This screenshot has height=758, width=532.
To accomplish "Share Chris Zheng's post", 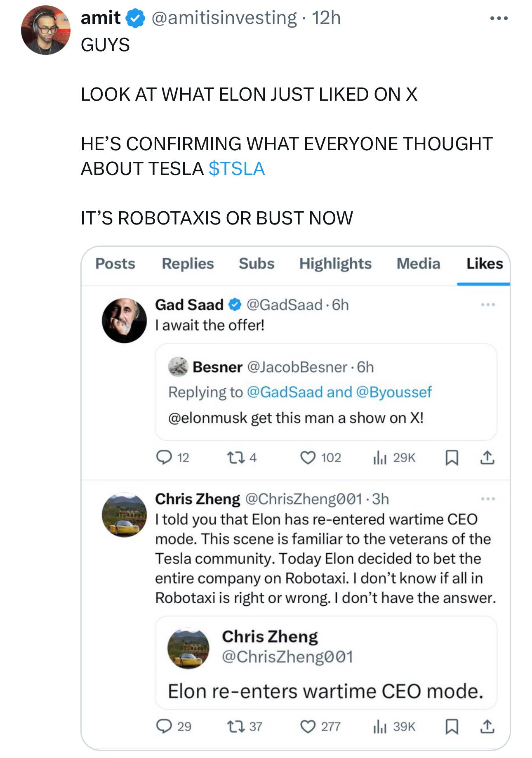I will (x=487, y=726).
